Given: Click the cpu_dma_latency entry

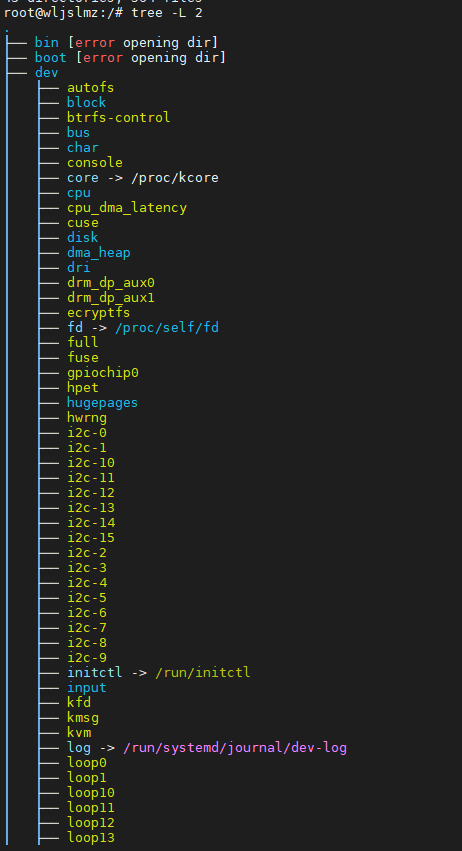Looking at the screenshot, I should [127, 207].
